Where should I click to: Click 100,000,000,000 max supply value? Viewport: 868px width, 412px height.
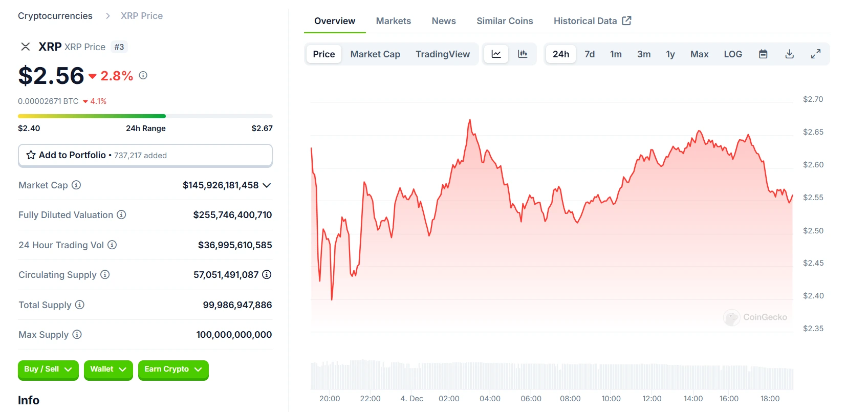click(234, 335)
